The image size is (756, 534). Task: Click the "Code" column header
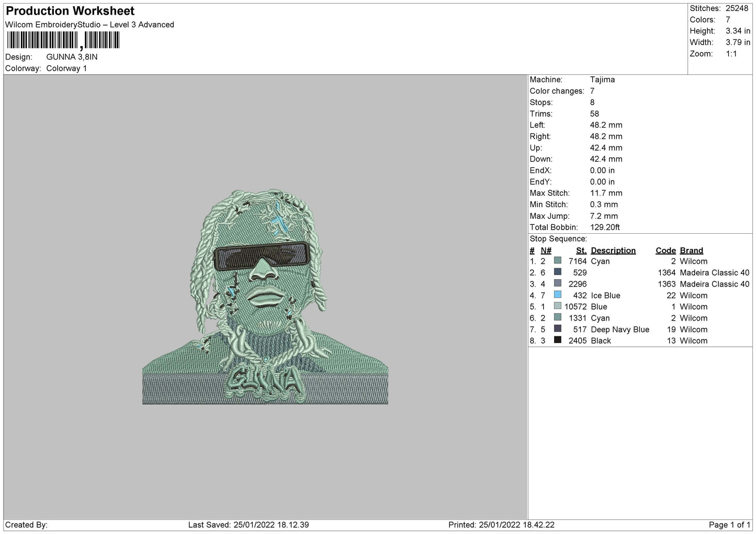(x=665, y=251)
